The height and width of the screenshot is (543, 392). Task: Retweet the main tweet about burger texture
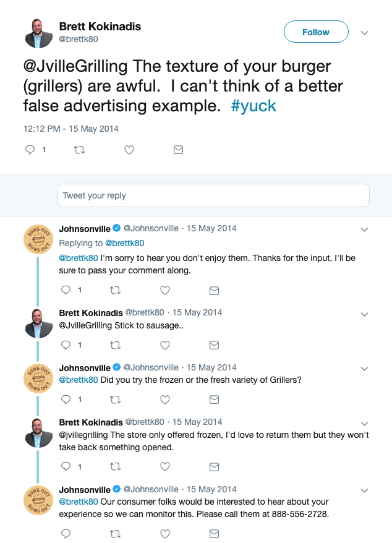click(x=79, y=150)
